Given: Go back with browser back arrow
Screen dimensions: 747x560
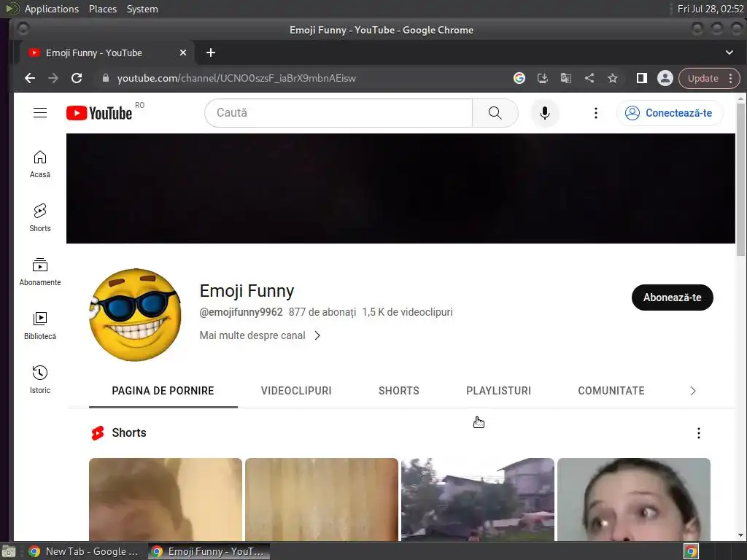Looking at the screenshot, I should pos(30,78).
